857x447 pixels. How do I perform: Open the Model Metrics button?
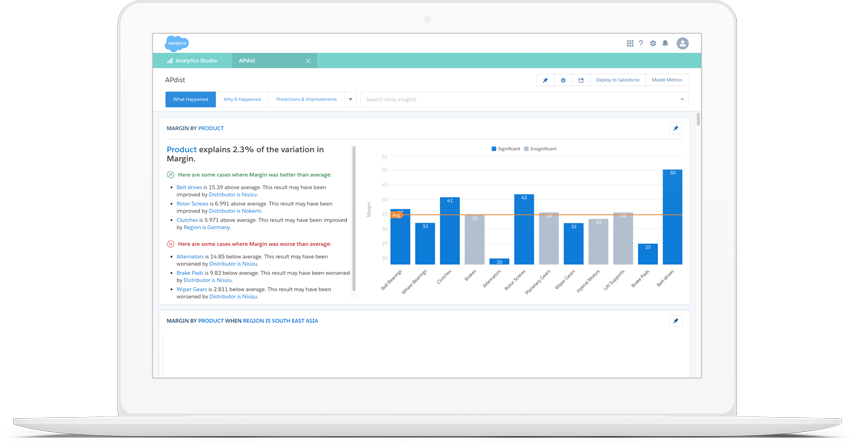click(667, 80)
